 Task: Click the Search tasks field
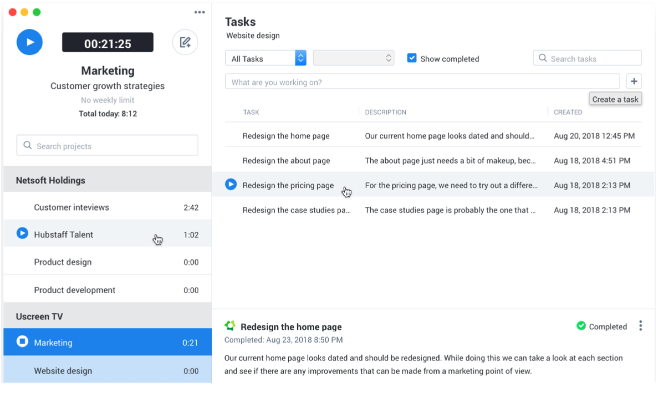587,58
